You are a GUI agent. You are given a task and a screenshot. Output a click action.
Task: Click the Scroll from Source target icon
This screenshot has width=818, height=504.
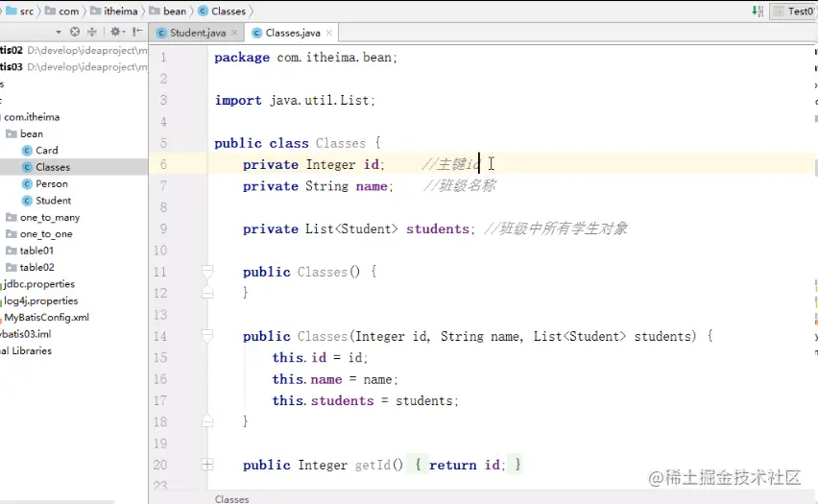tap(75, 33)
